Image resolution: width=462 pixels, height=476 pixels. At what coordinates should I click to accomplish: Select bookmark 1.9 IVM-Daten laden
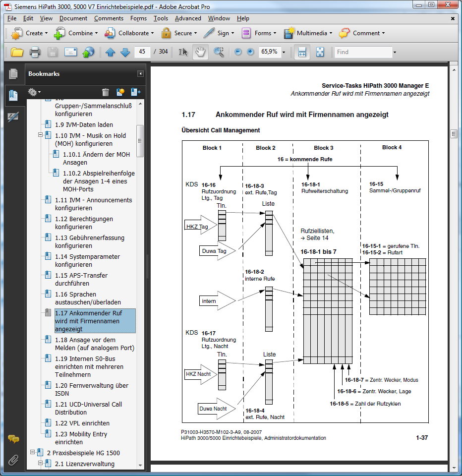84,125
